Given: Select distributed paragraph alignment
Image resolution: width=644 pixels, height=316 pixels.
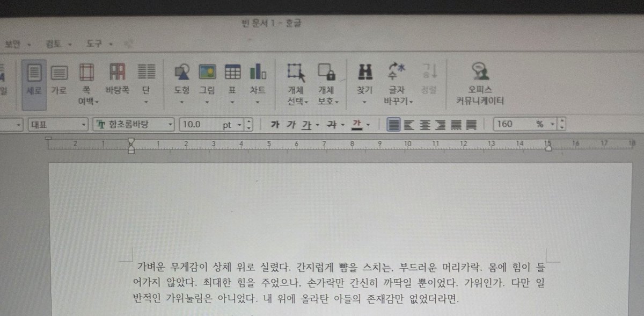Looking at the screenshot, I should click(456, 125).
